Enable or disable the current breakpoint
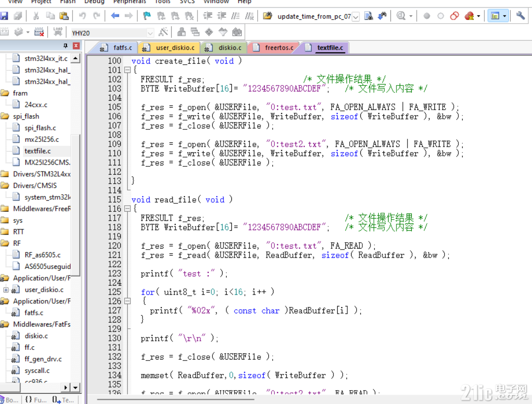 440,16
